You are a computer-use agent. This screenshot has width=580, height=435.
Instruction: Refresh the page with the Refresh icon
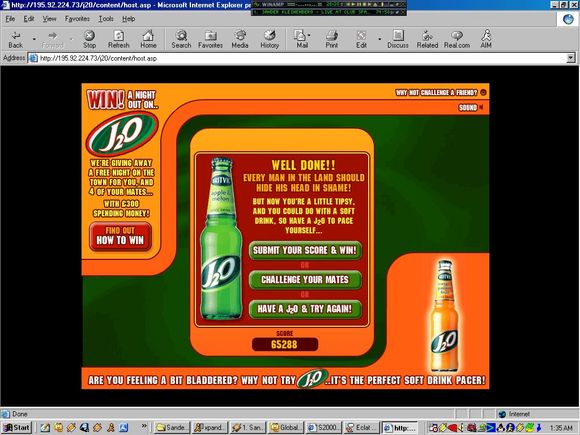[119, 39]
